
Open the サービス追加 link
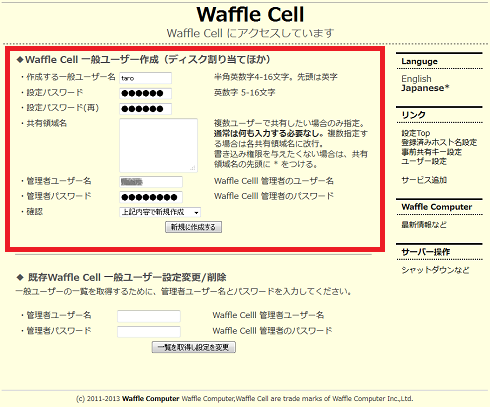coord(424,180)
